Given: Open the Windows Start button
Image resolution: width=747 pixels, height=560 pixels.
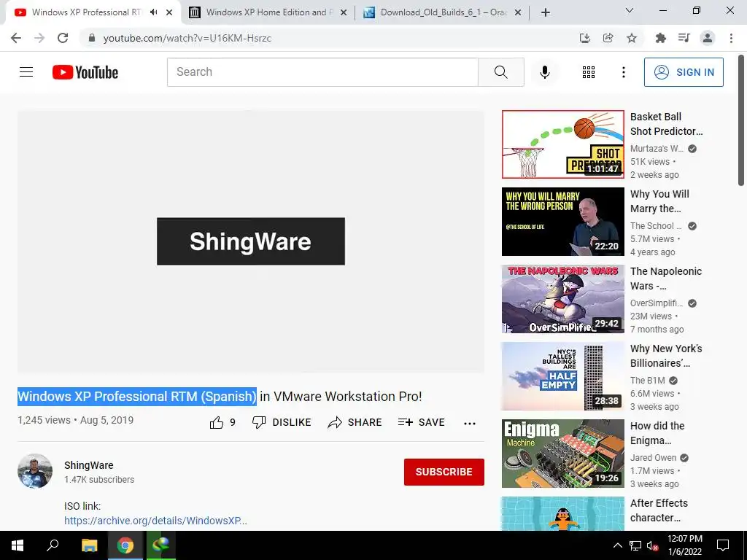Looking at the screenshot, I should coord(18,545).
